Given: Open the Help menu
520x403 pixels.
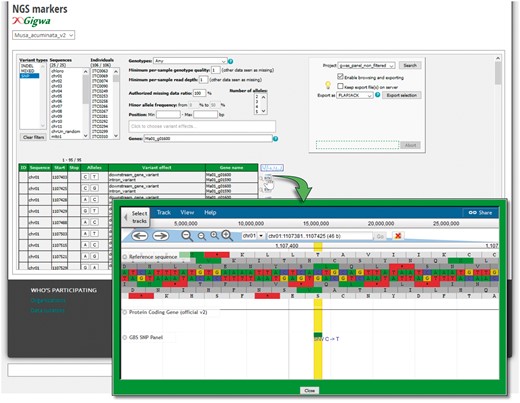Looking at the screenshot, I should pyautogui.click(x=210, y=212).
